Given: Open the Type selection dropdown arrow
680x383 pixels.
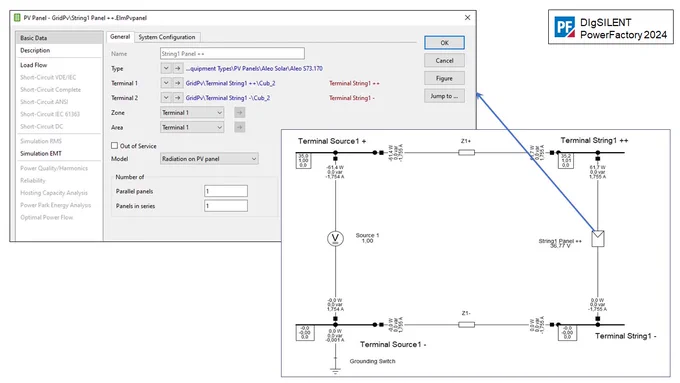Looking at the screenshot, I should (166, 69).
